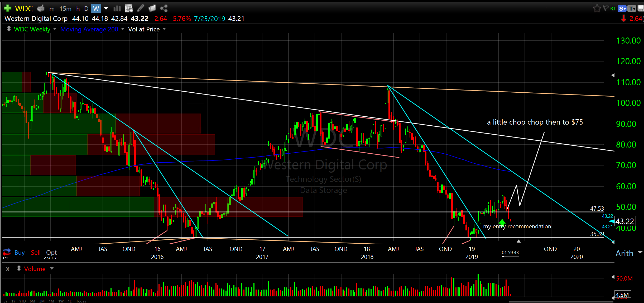Click the flag marker icon

(x=606, y=8)
